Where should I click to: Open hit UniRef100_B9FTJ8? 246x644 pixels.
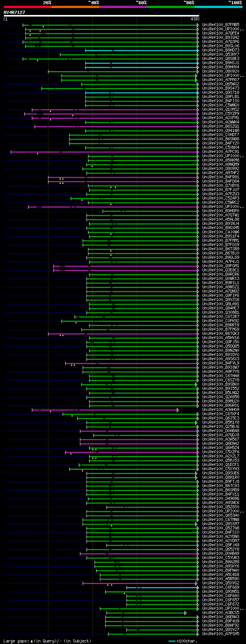coord(221,481)
